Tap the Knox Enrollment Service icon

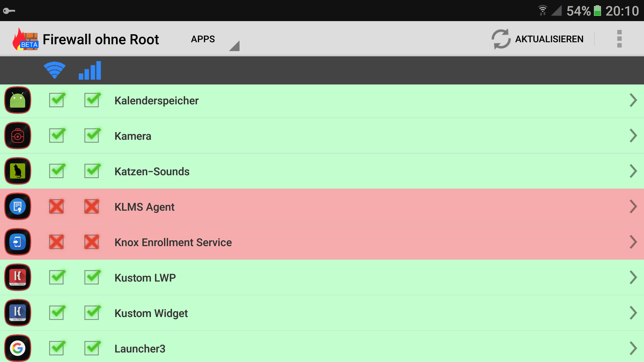tap(18, 242)
